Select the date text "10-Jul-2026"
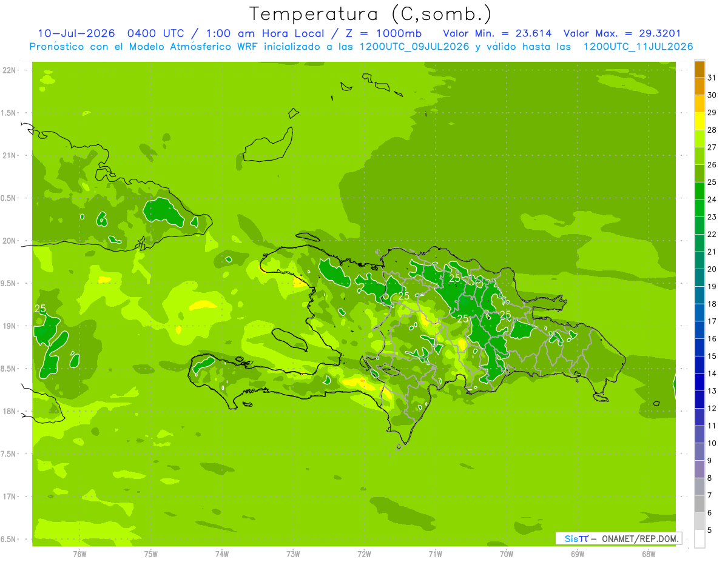This screenshot has height=562, width=728. 78,33
